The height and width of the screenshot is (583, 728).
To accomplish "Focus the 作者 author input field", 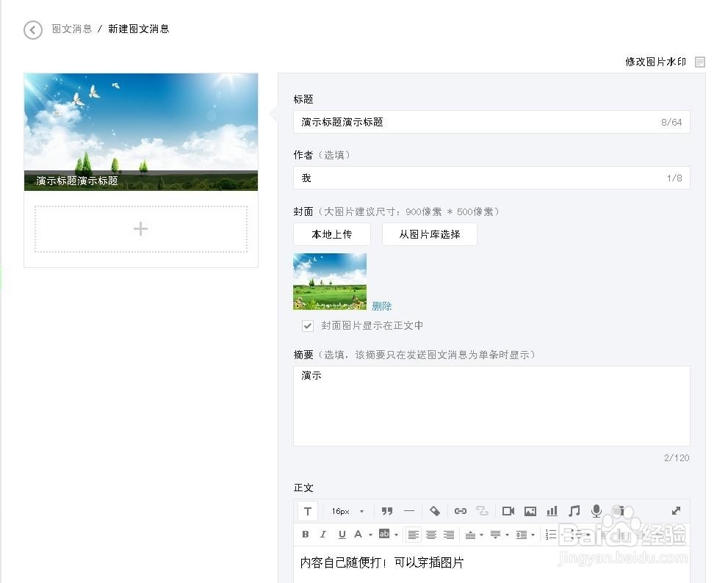I will 491,178.
